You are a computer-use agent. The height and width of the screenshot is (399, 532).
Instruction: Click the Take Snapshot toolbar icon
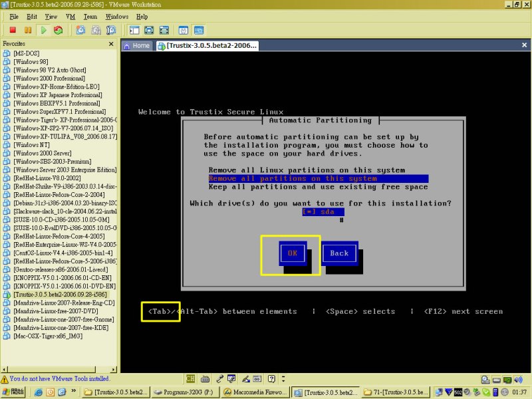click(x=80, y=30)
